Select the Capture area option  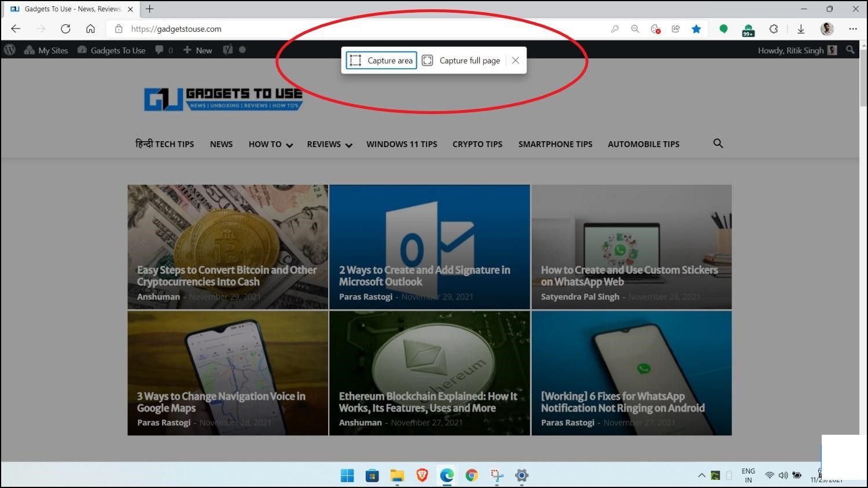click(381, 60)
